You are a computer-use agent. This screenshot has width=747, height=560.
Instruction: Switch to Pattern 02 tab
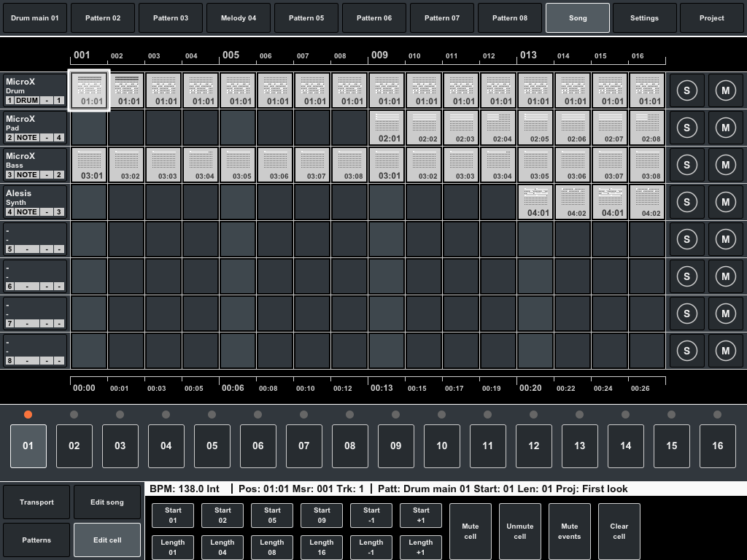(103, 18)
